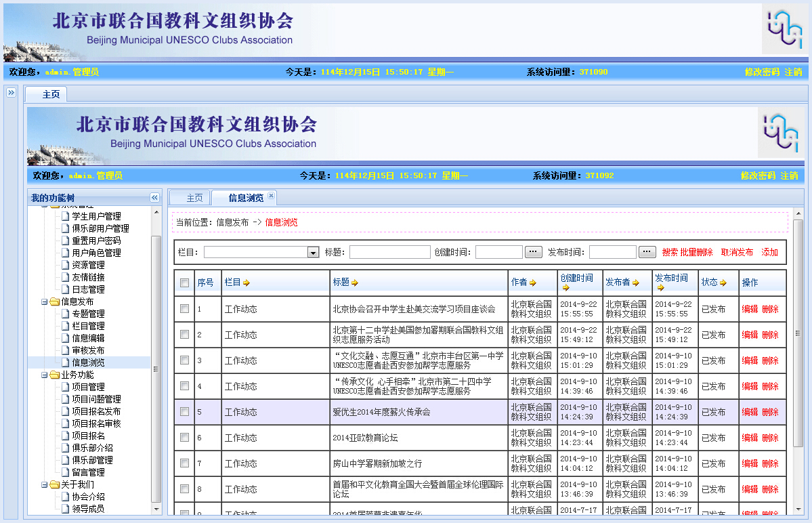Viewport: 812px width, 523px height.
Task: Sort by 栏目 column arrow
Action: tap(247, 283)
